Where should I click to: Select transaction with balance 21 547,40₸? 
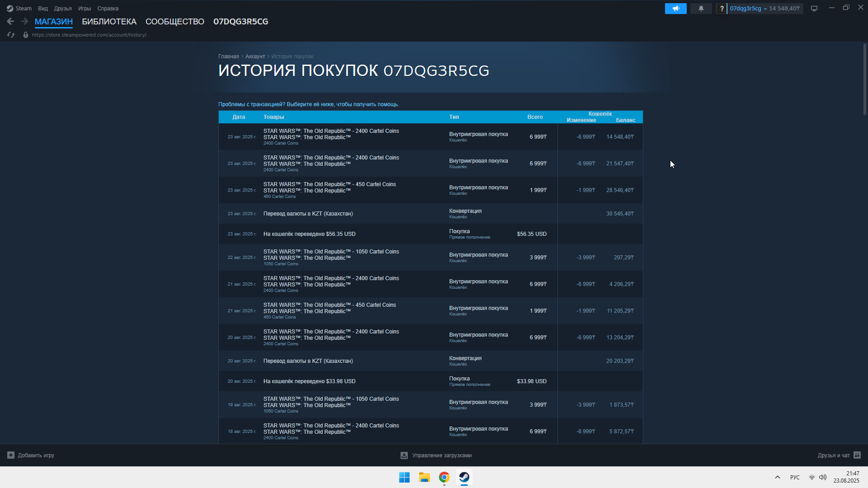pos(431,164)
